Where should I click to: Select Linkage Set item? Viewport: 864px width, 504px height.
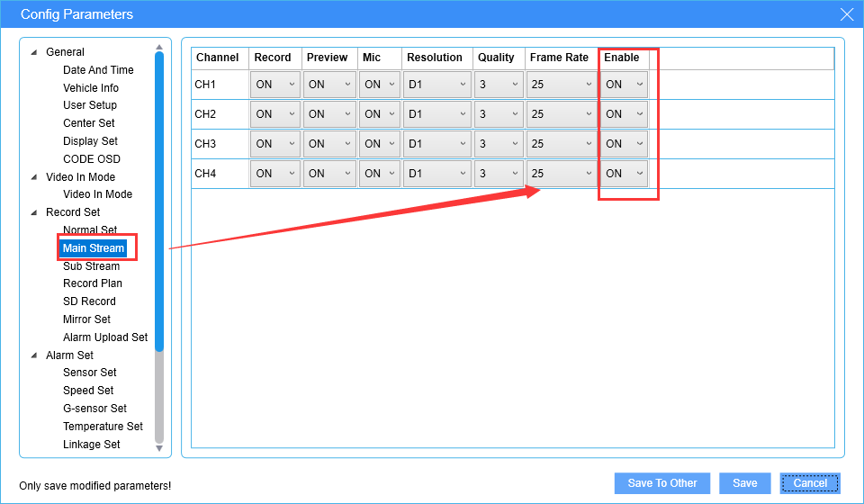(x=92, y=444)
